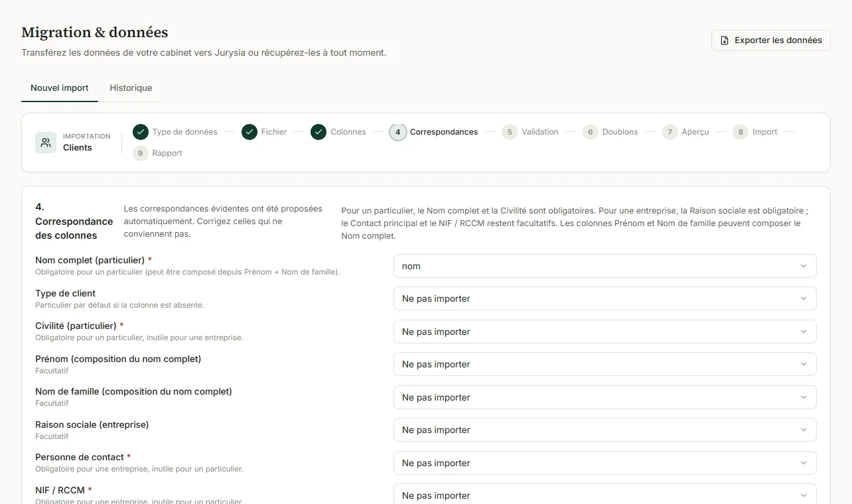Click the checkmark icon for Fichier step
The height and width of the screenshot is (504, 852).
[x=249, y=132]
